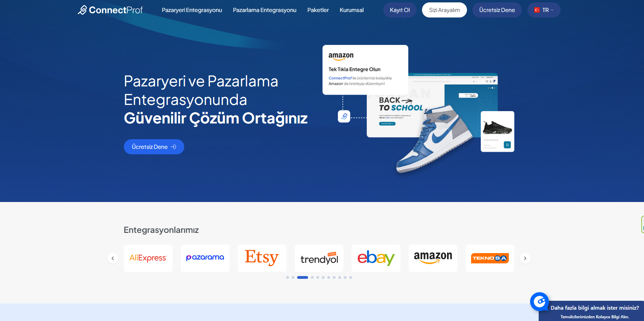Click the eBay integration logo
This screenshot has height=321, width=644.
[376, 258]
